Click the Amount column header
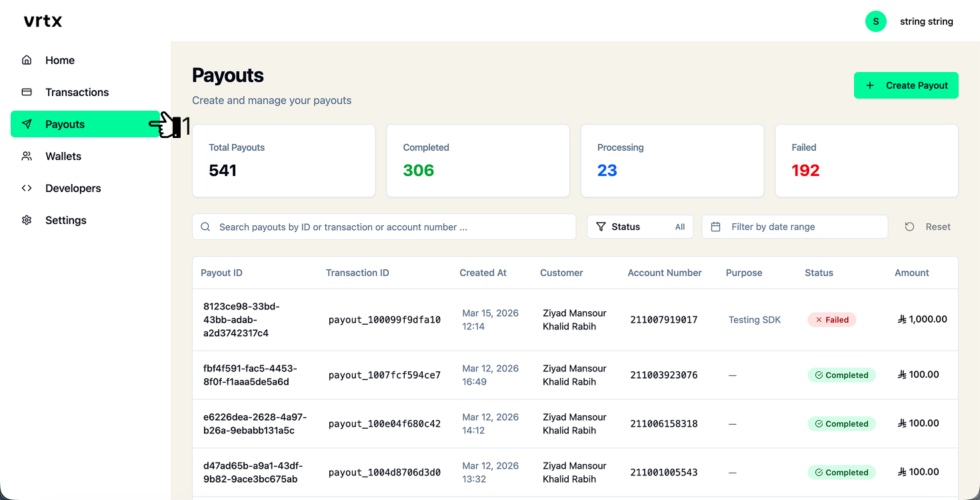Image resolution: width=980 pixels, height=500 pixels. (x=911, y=273)
